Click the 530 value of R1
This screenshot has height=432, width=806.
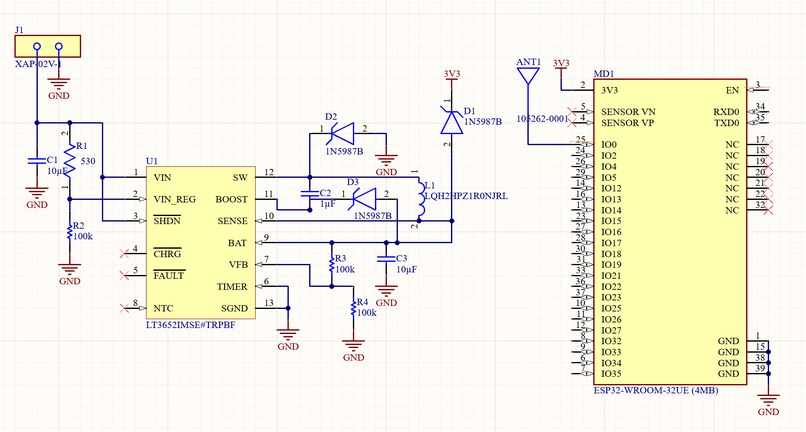pyautogui.click(x=88, y=161)
